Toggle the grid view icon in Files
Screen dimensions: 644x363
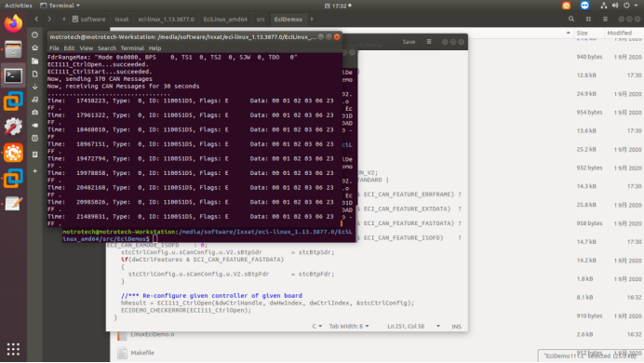pos(588,19)
